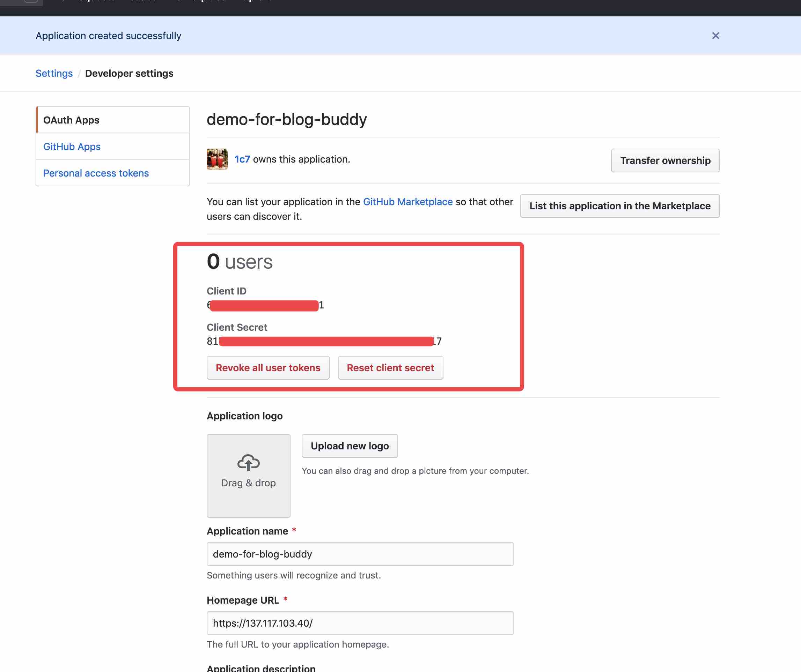Open Personal access tokens section

coord(96,173)
